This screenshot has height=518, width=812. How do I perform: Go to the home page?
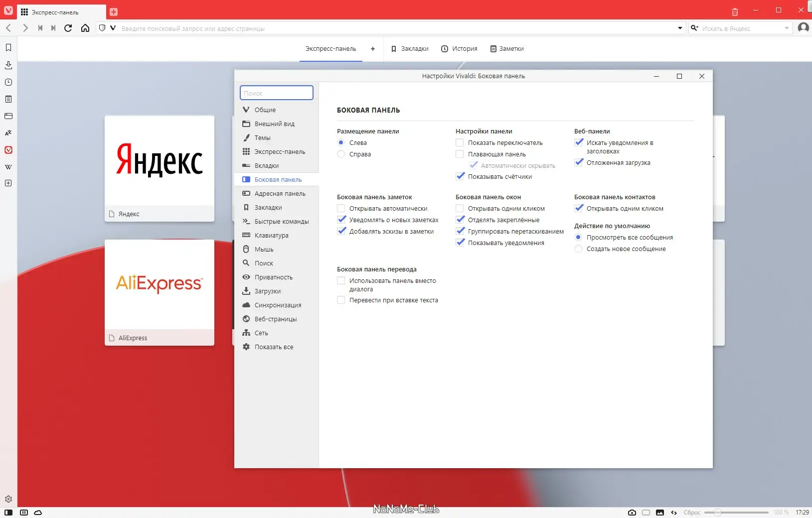click(x=85, y=28)
